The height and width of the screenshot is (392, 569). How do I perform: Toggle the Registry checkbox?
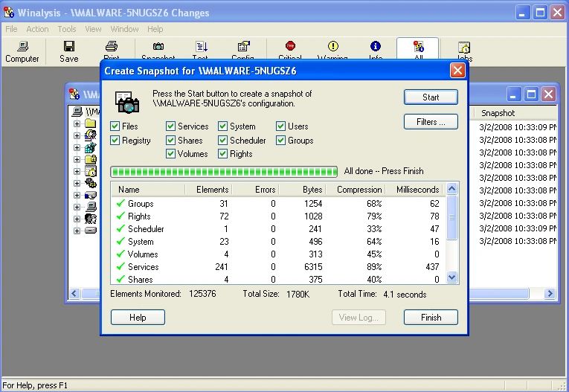pyautogui.click(x=115, y=141)
